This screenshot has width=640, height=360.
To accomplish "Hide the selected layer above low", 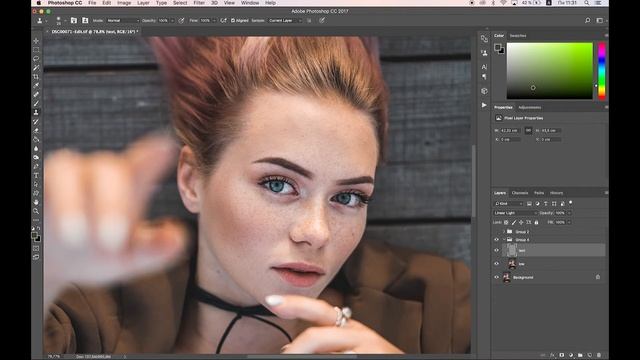I will click(496, 250).
